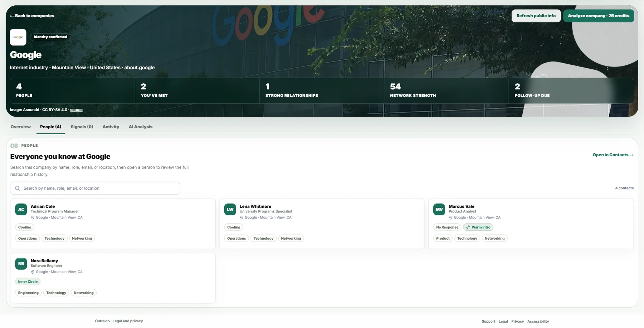Screen dimensions: 644x328
Task: Open the AI Analysis tab
Action: coord(141,127)
